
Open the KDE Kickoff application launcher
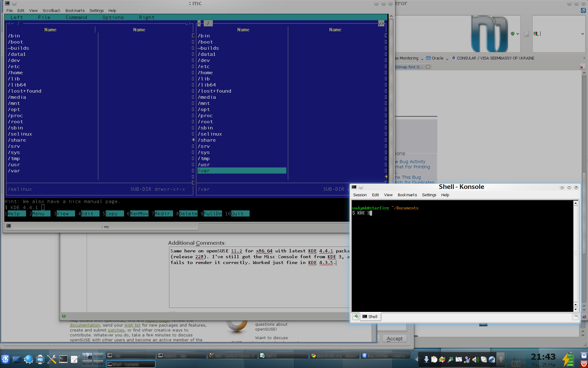click(x=5, y=359)
